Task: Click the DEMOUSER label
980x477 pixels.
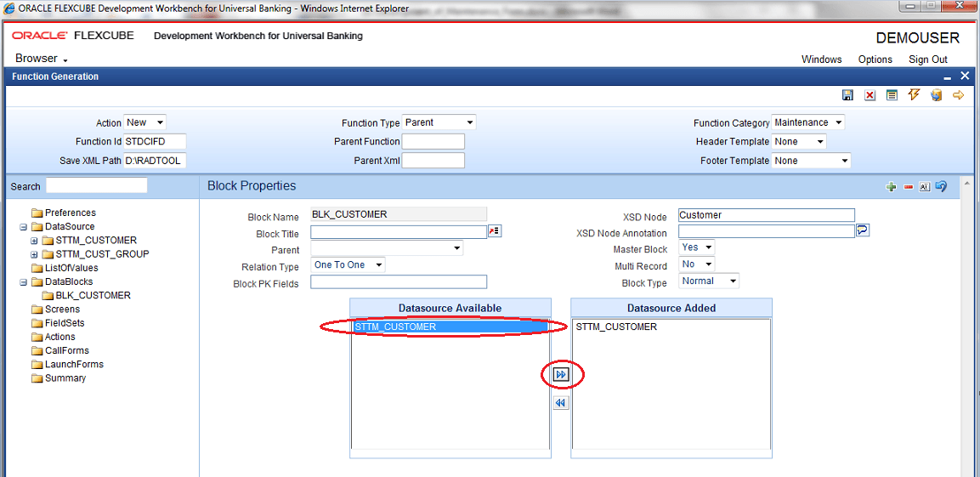Action: tap(917, 37)
